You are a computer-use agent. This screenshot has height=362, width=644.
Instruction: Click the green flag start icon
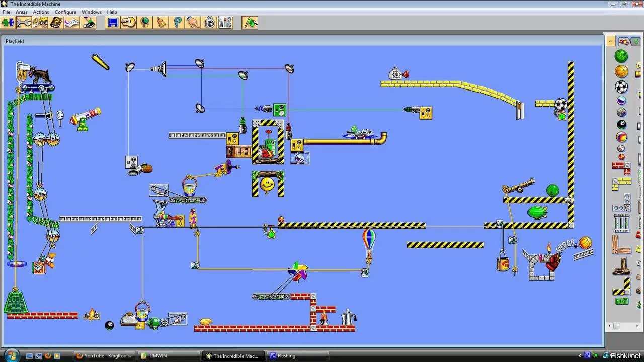[x=250, y=23]
